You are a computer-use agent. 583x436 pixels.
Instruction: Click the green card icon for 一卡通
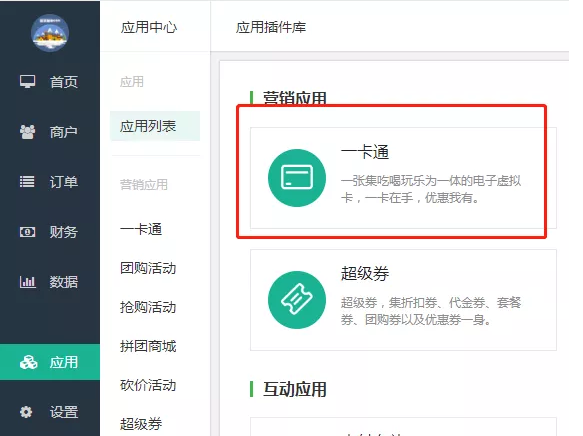(x=297, y=178)
